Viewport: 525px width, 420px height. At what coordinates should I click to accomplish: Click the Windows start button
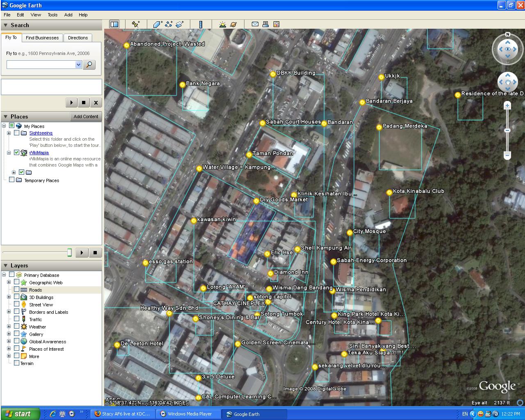20,414
